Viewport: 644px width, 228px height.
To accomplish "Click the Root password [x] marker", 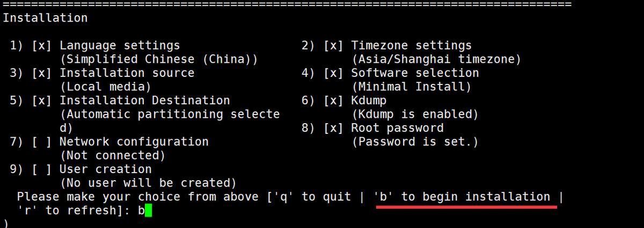I will coord(334,128).
